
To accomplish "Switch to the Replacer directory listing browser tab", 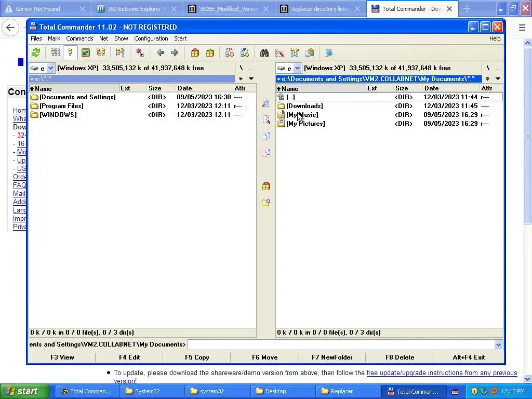I will pyautogui.click(x=320, y=9).
